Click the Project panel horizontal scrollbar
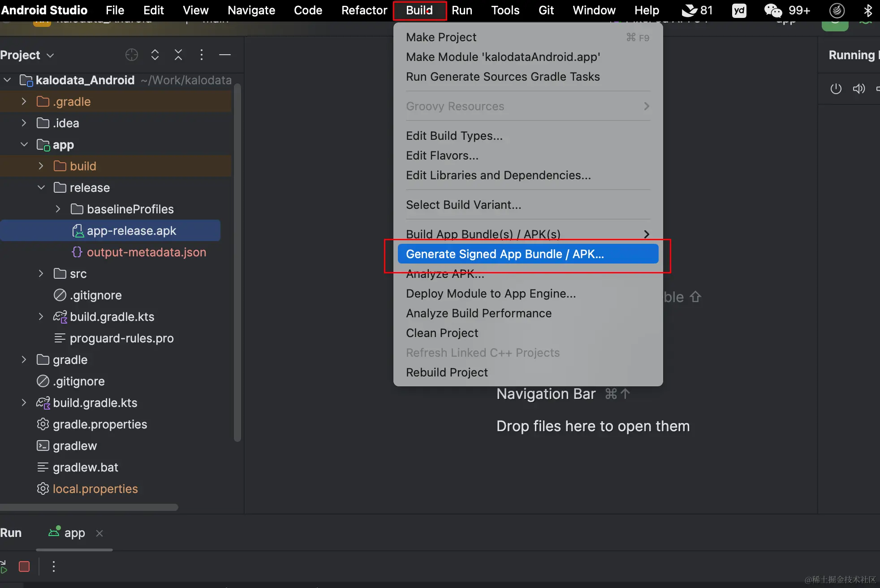880x588 pixels. pos(89,507)
